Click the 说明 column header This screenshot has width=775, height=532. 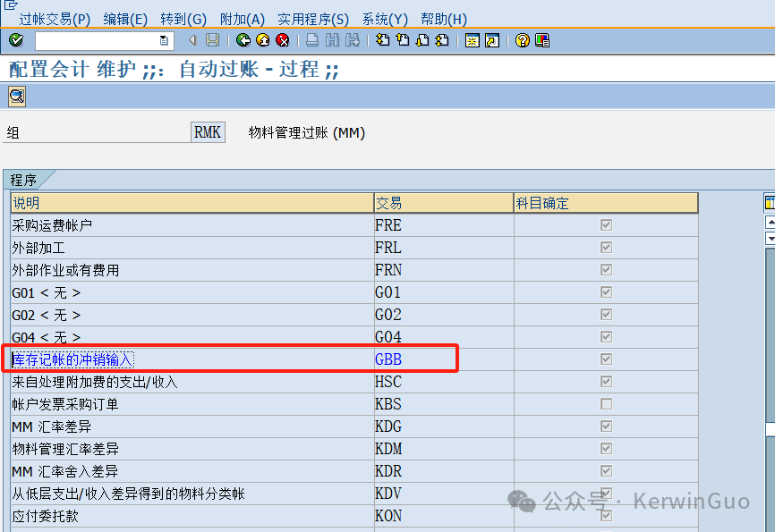(192, 203)
